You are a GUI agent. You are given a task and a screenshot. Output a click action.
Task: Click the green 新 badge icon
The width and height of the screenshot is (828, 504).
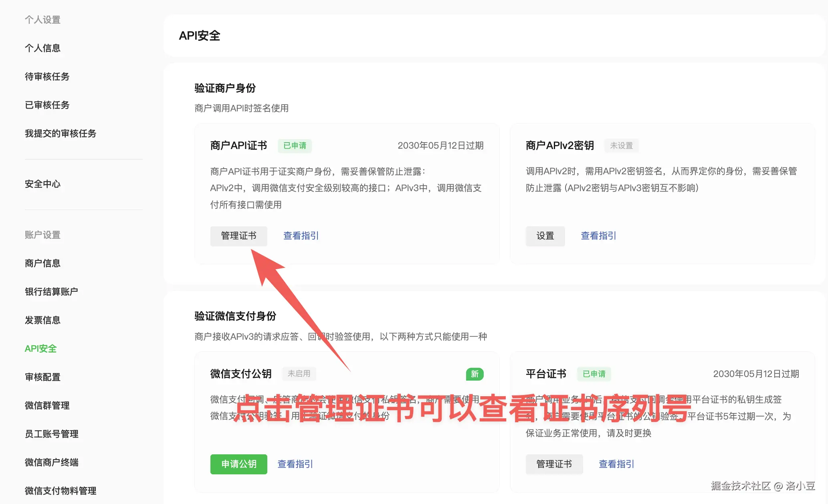pyautogui.click(x=475, y=374)
